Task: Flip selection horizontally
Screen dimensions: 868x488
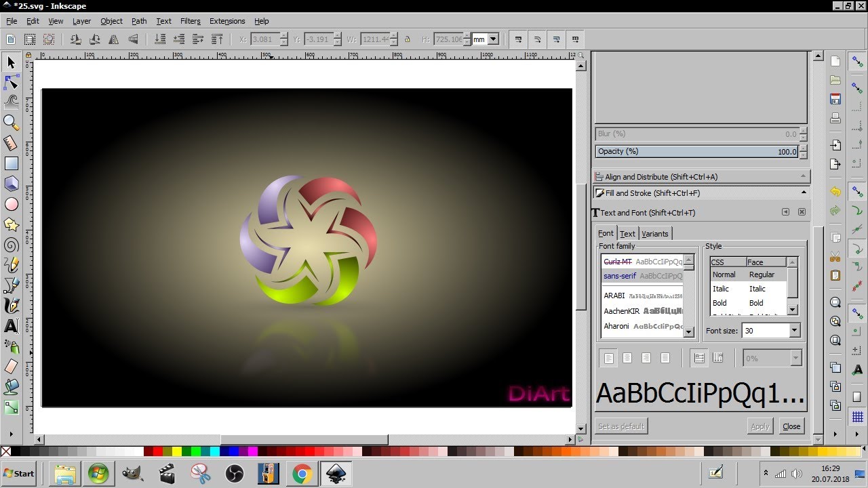Action: 114,39
